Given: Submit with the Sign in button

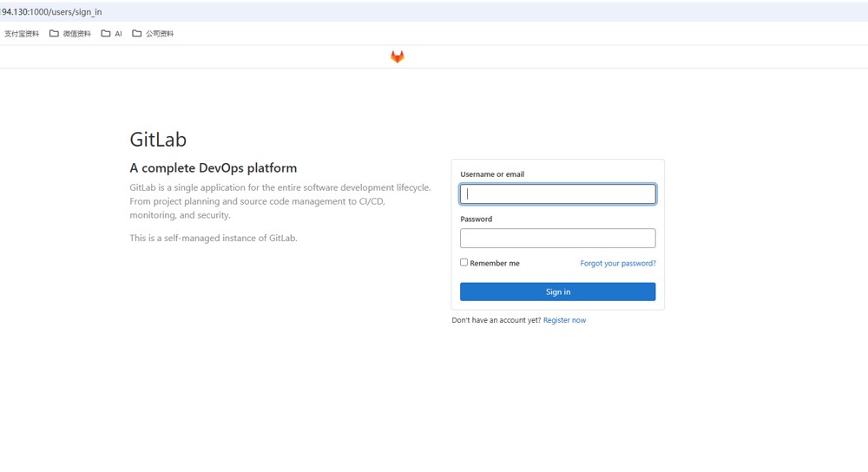Looking at the screenshot, I should coord(558,292).
